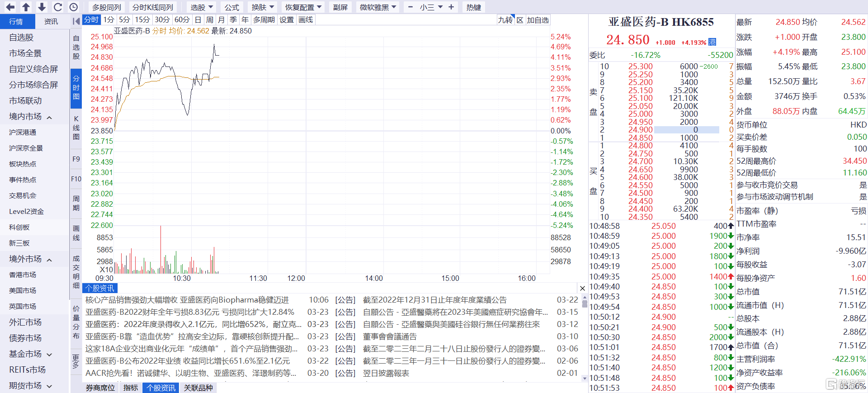The image size is (868, 393).
Task: Open the 多周期 multi-period view
Action: tap(264, 20)
